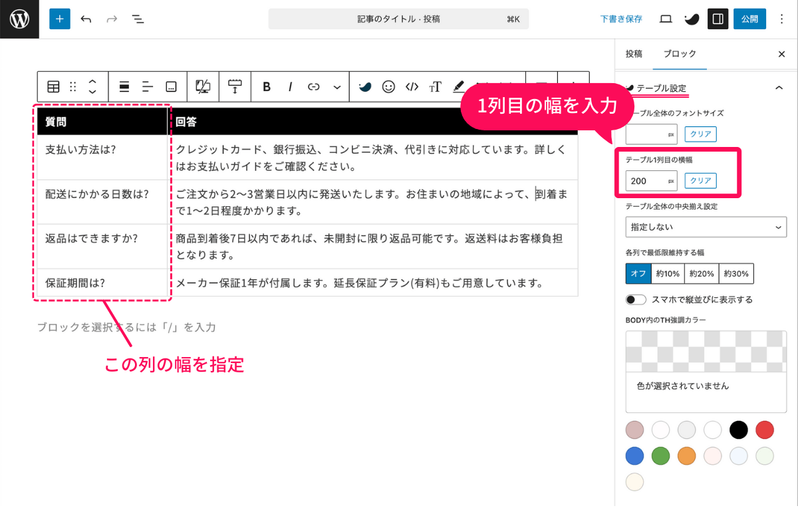Image resolution: width=798 pixels, height=532 pixels.
Task: Click the italic formatting icon
Action: tap(289, 86)
